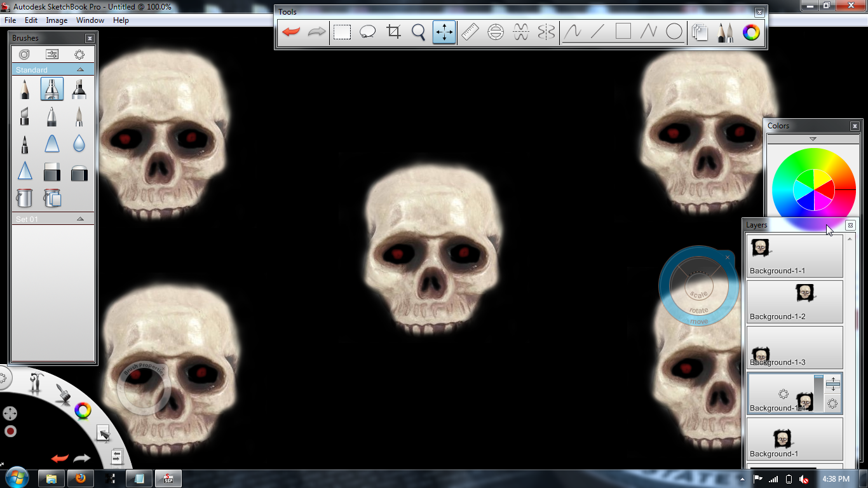Screen dimensions: 868x488
Task: Select the Lasso selection tool
Action: 367,32
